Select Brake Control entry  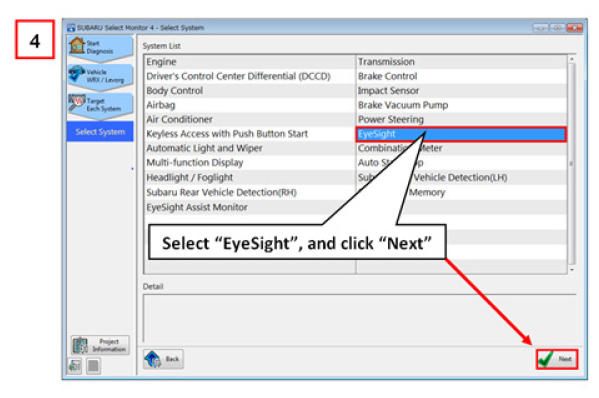(x=461, y=76)
